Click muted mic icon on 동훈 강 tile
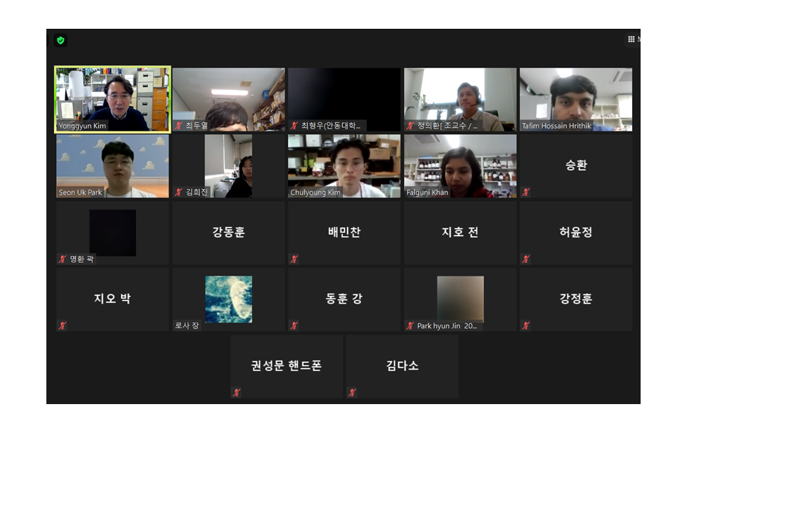 [x=294, y=325]
